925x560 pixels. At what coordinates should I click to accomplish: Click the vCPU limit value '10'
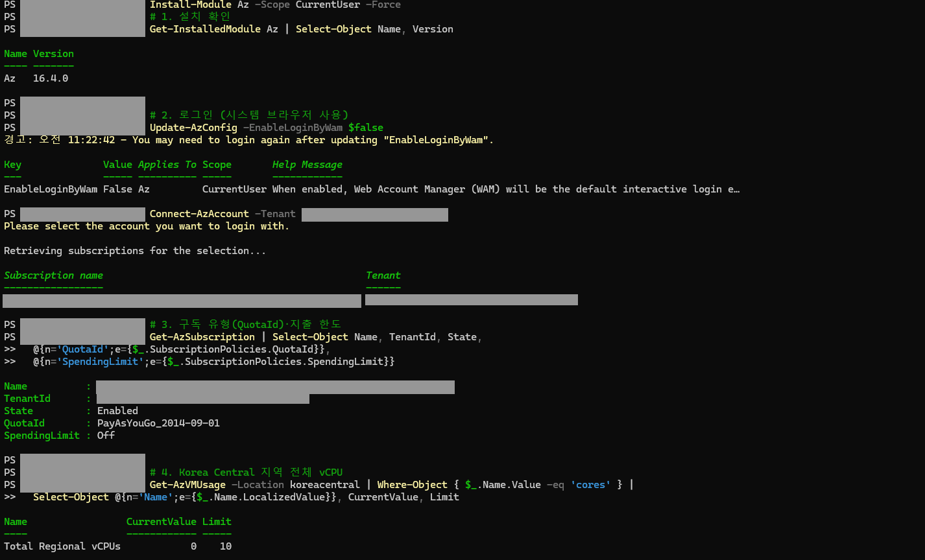click(226, 546)
